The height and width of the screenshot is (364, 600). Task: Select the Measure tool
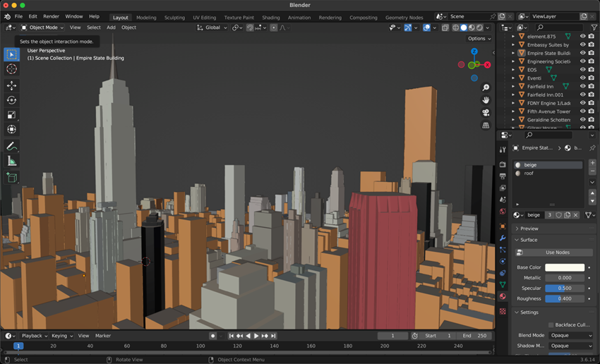[x=11, y=161]
